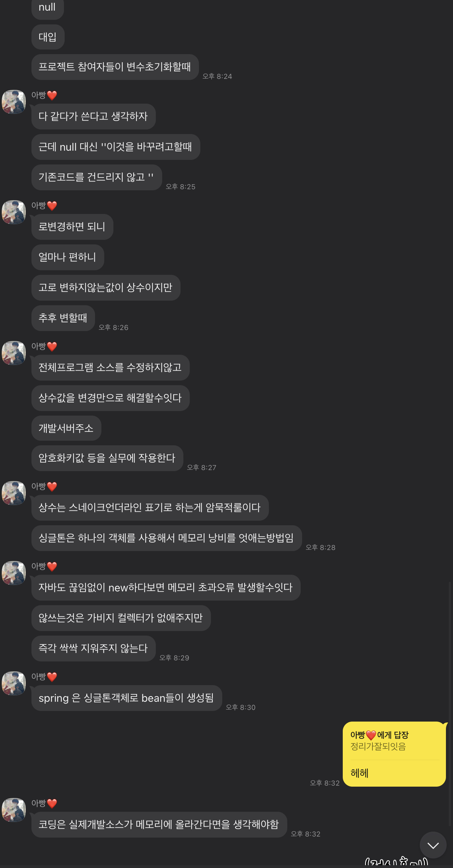Viewport: 453px width, 868px height.
Task: Tap message 상수는 스네이크언더라인 표기로 하는게 암묵적룰이다
Action: [x=150, y=508]
